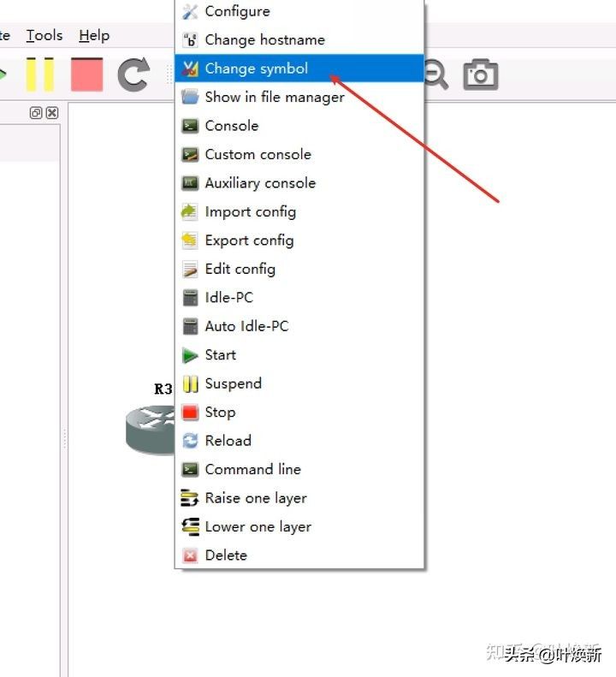Start the router via context menu
This screenshot has height=677, width=616.
pos(220,355)
